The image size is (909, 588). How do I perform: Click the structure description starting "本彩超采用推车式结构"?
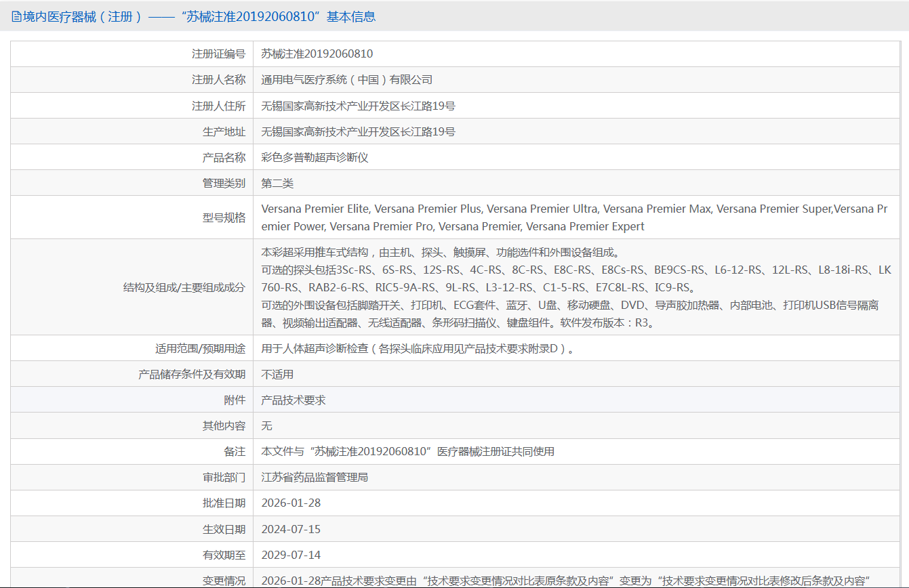(x=576, y=287)
